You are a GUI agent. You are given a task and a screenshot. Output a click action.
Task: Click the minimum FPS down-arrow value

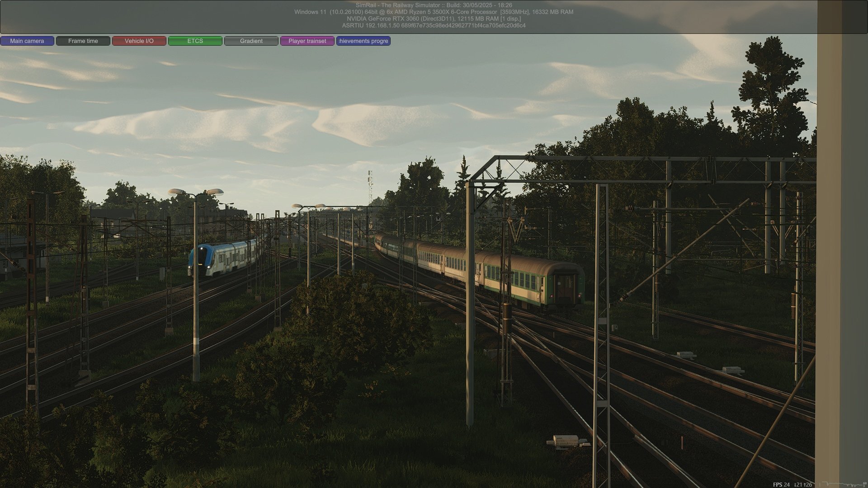798,484
